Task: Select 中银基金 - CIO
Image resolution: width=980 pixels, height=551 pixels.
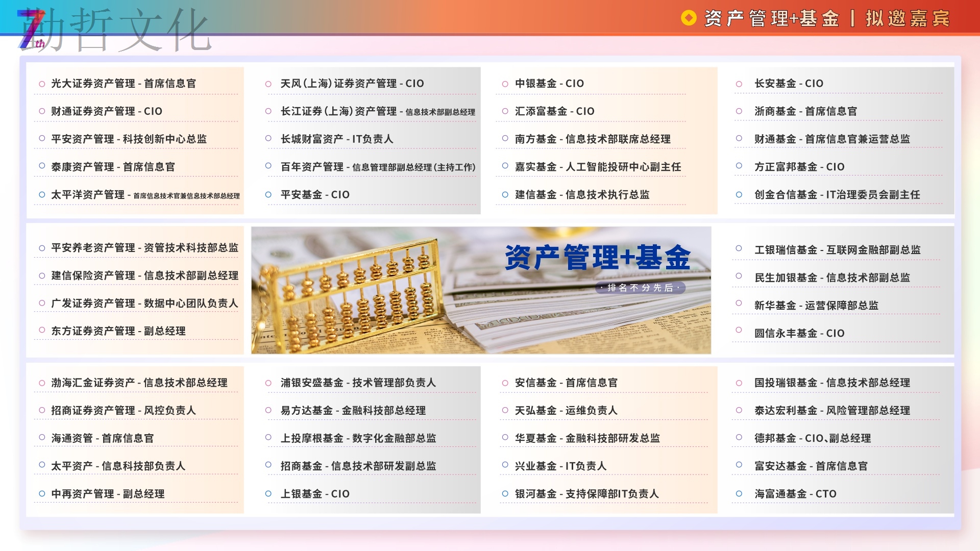Action: coord(549,84)
